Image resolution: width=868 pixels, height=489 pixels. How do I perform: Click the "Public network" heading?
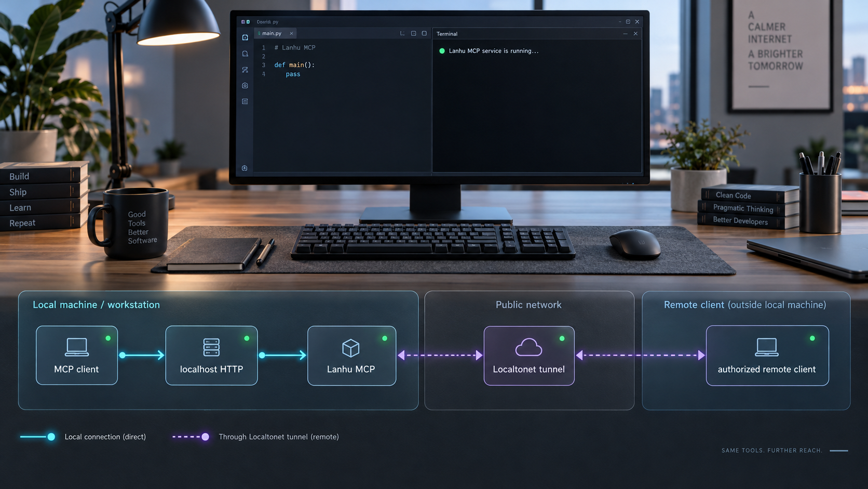point(528,305)
